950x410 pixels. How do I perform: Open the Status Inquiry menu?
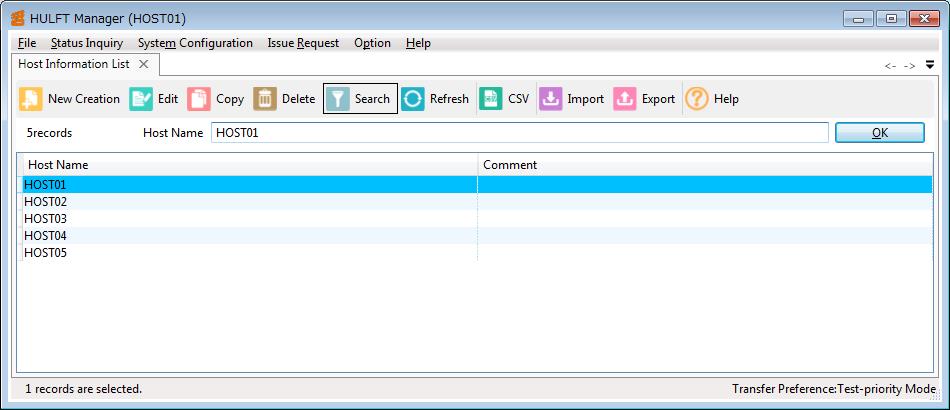point(87,43)
